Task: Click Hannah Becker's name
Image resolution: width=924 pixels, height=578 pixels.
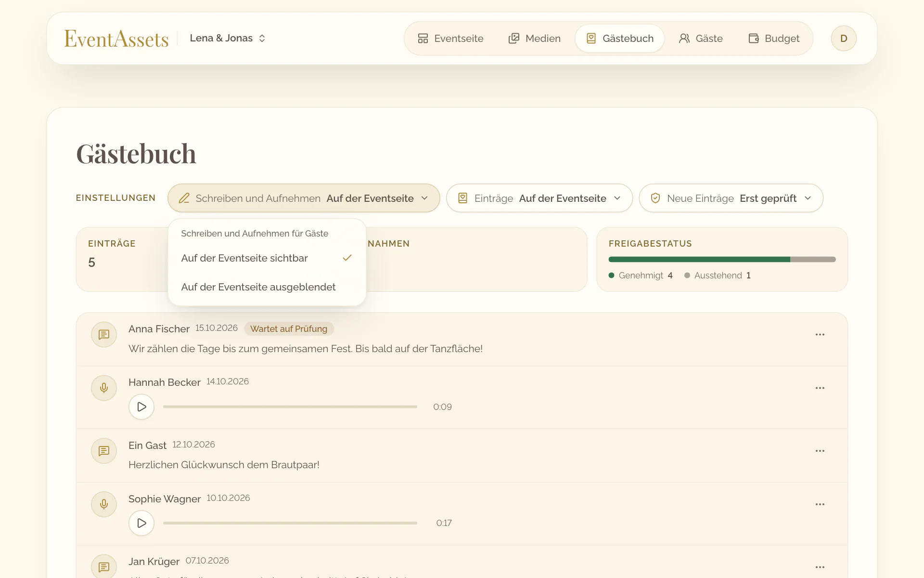Action: coord(165,382)
